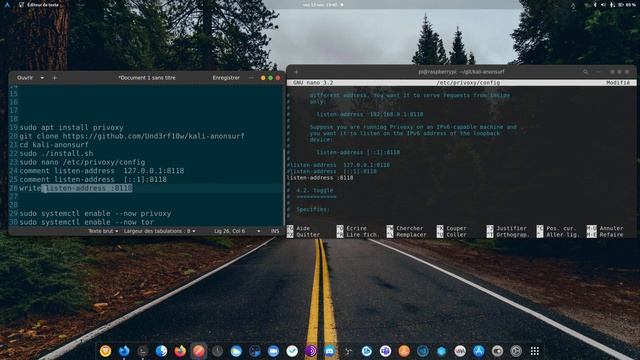Click 'sudo systemctl enable --now privoxy' line
This screenshot has height=360, width=640.
95,213
